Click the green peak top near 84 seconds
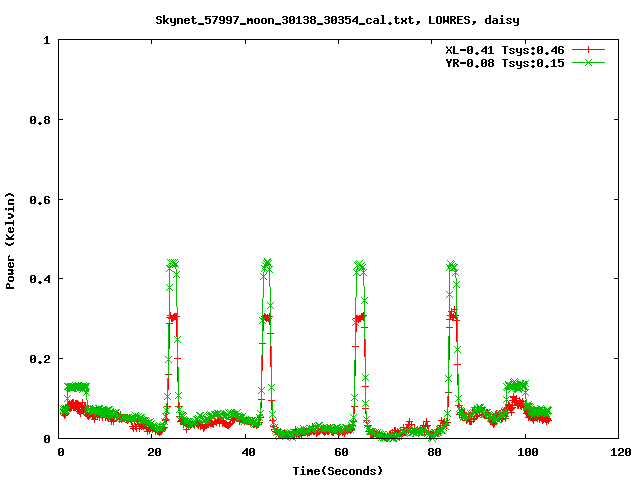This screenshot has height=480, width=640. (x=452, y=266)
